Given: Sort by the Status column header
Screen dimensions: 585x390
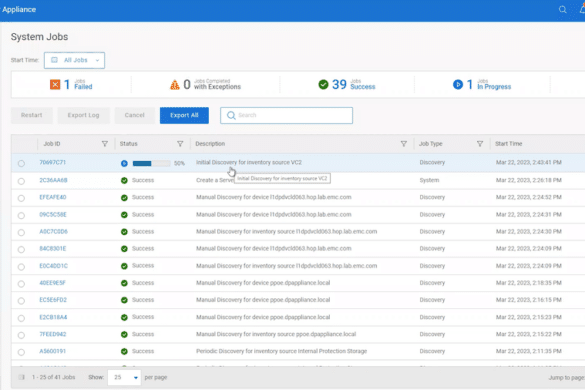Looking at the screenshot, I should (x=128, y=144).
